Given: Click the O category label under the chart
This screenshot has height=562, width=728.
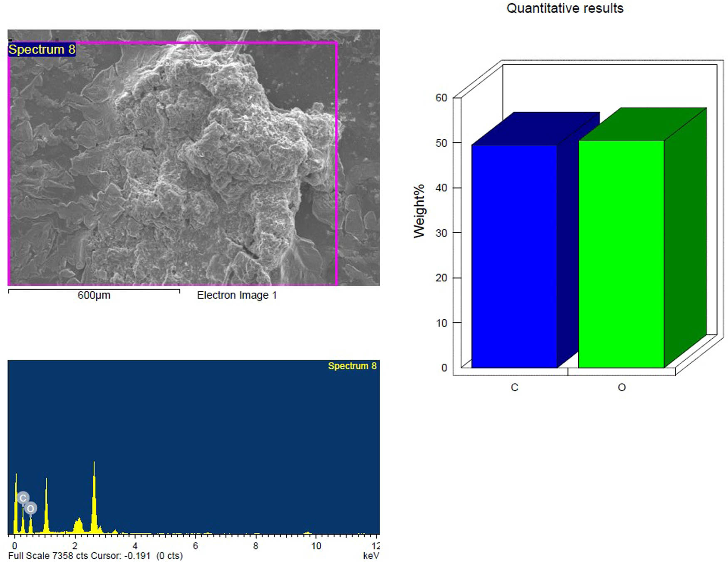Looking at the screenshot, I should (622, 387).
